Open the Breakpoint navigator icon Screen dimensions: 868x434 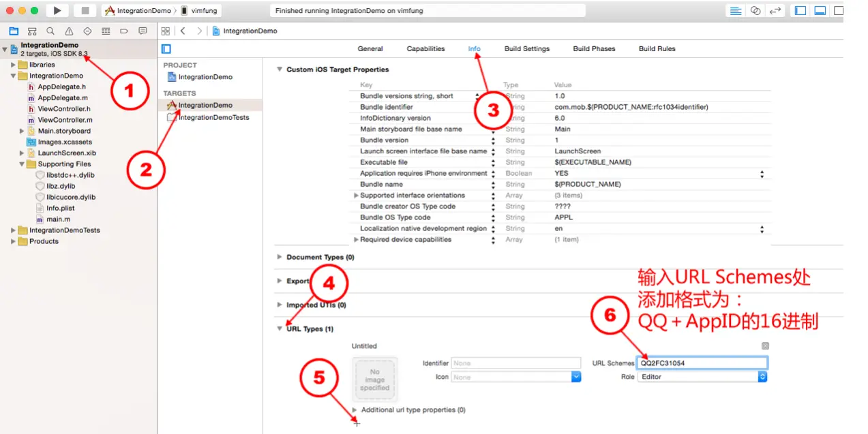124,31
